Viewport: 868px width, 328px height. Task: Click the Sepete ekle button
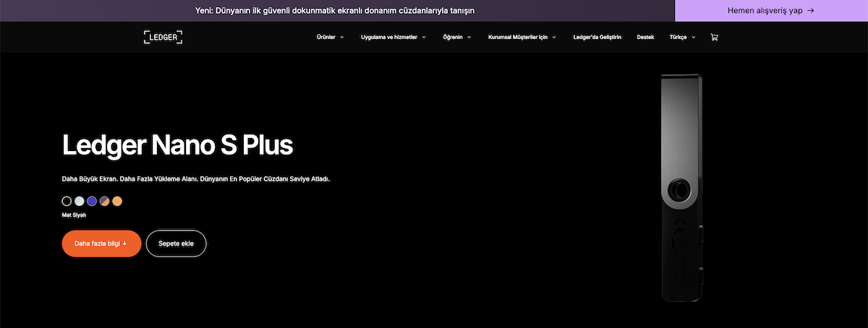tap(176, 243)
